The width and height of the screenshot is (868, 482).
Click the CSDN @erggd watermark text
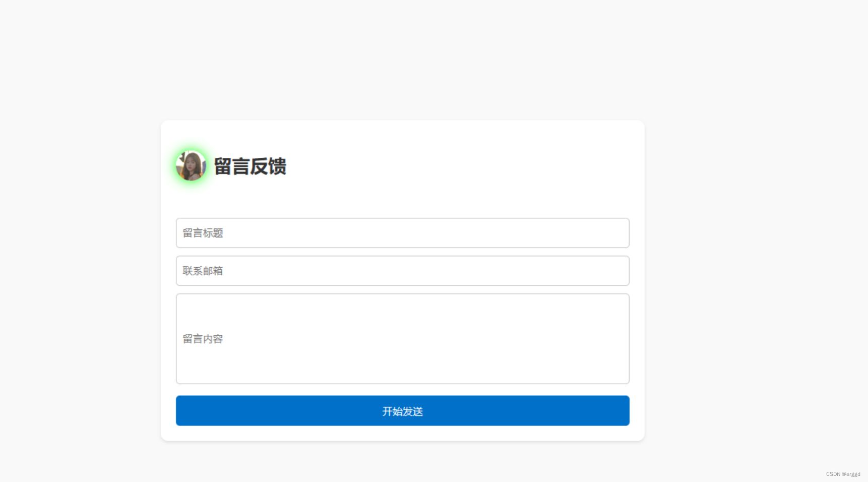coord(844,473)
